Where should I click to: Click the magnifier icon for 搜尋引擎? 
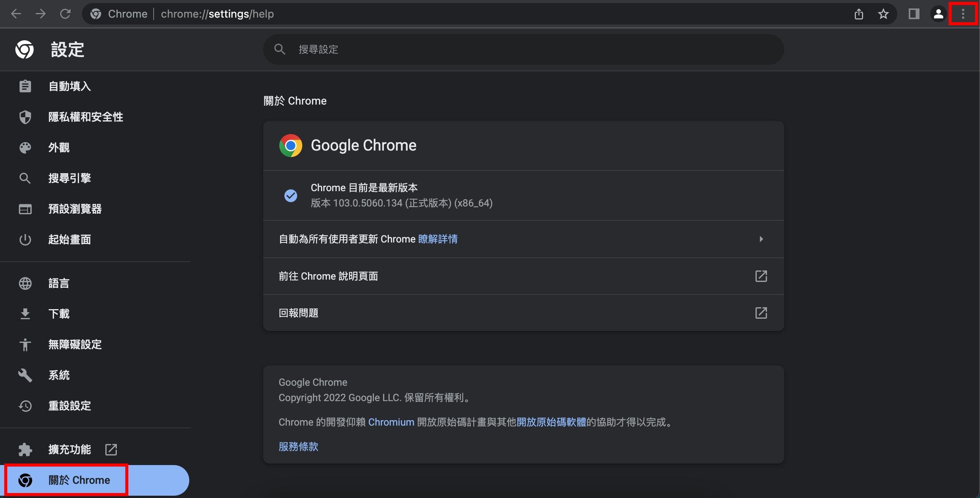point(25,178)
